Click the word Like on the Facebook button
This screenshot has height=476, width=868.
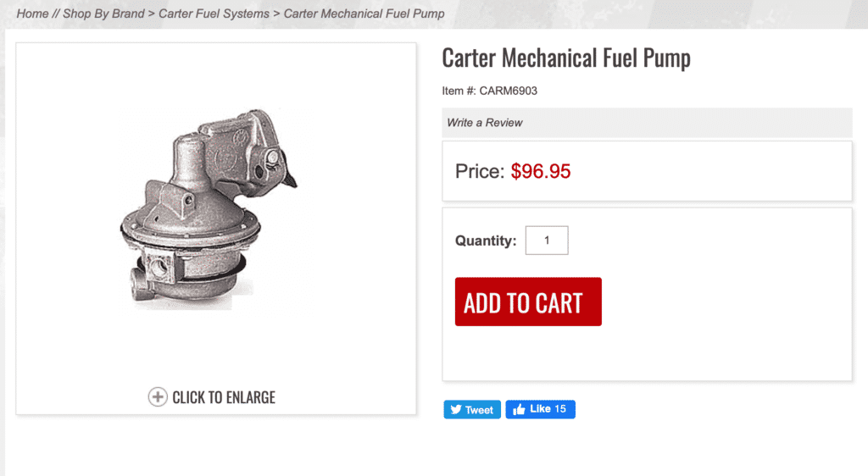tap(541, 409)
